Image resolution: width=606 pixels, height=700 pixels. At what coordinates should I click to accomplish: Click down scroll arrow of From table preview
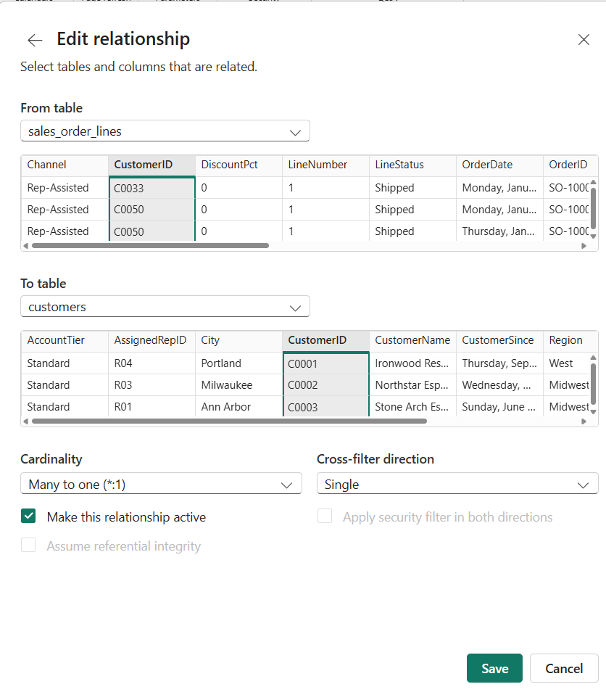pyautogui.click(x=594, y=236)
